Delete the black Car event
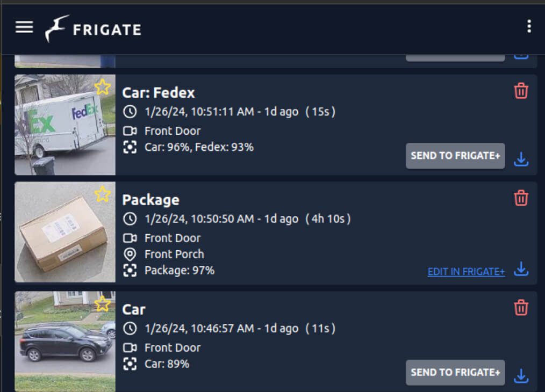545x392 pixels. click(x=521, y=307)
